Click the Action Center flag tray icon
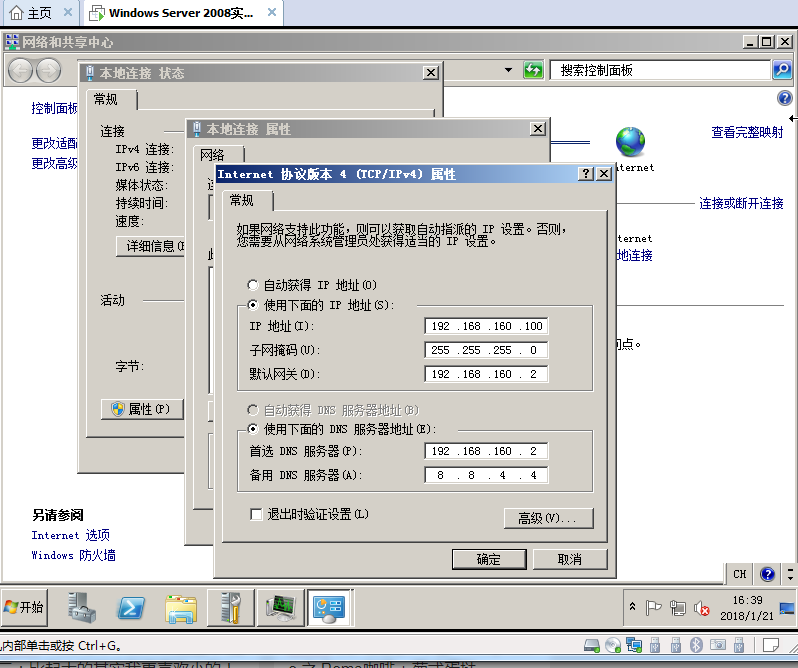This screenshot has height=668, width=798. tap(653, 607)
